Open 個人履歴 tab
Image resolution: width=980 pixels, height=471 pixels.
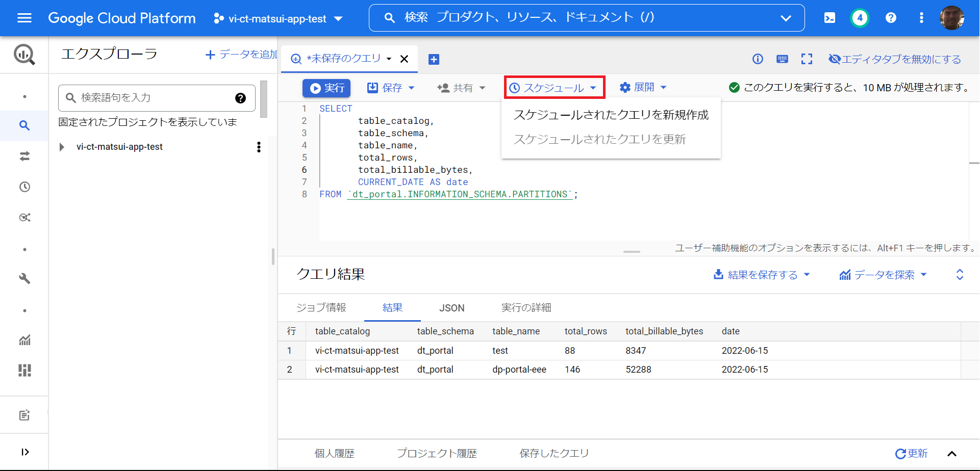coord(335,453)
